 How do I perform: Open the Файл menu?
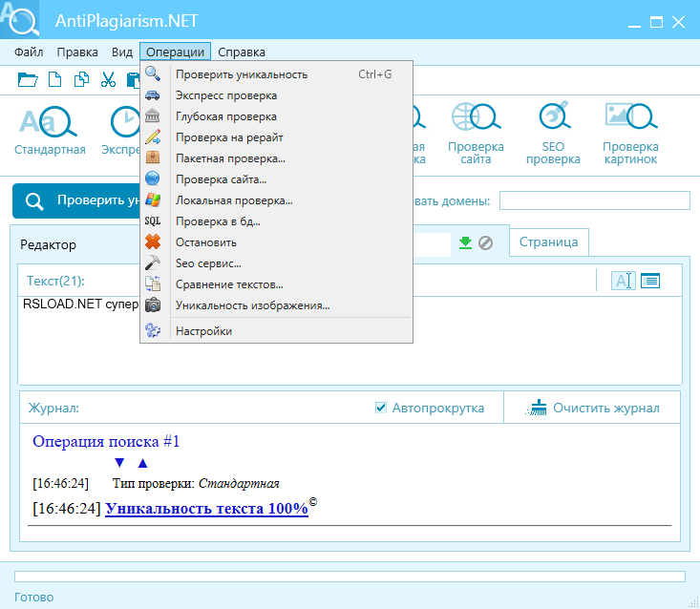click(29, 52)
